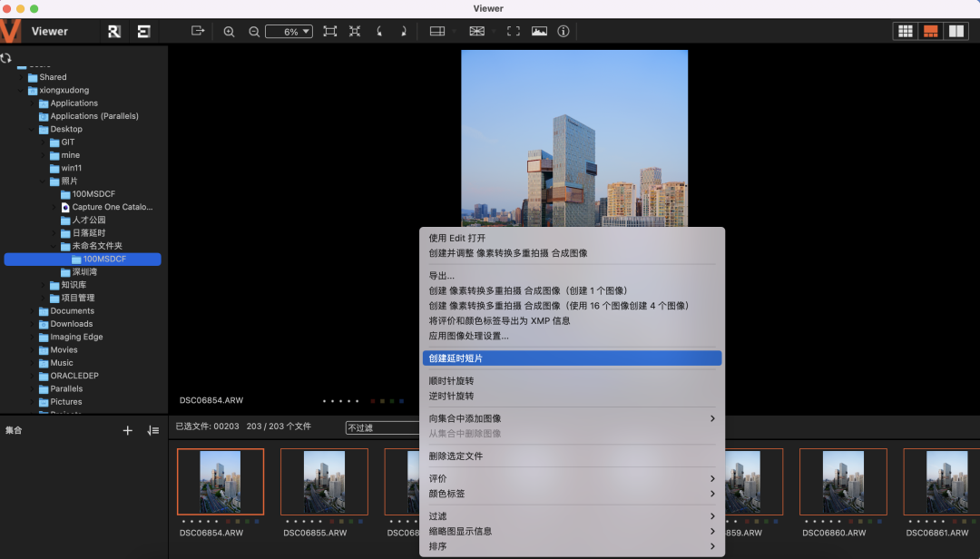Choose 将评价和颜色标签导出为 XMP 信息
Image resolution: width=980 pixels, height=559 pixels.
(x=572, y=320)
